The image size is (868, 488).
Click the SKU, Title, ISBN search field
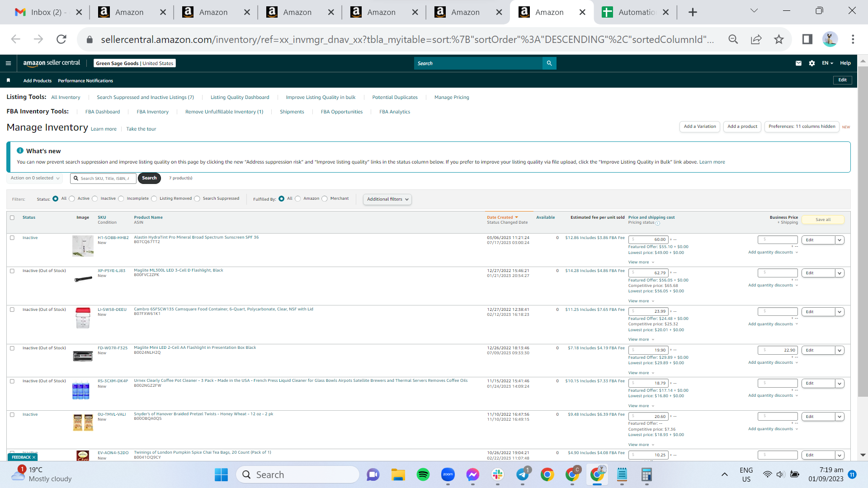coord(103,178)
